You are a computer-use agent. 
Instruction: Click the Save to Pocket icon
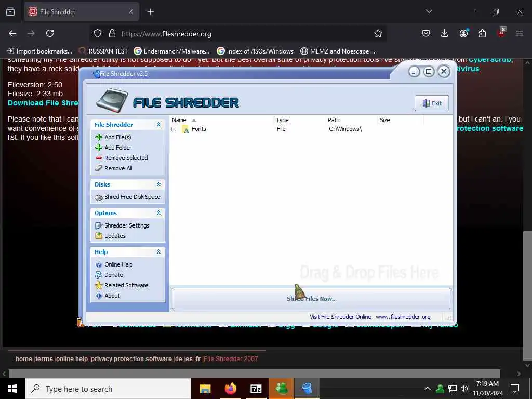[x=426, y=33]
